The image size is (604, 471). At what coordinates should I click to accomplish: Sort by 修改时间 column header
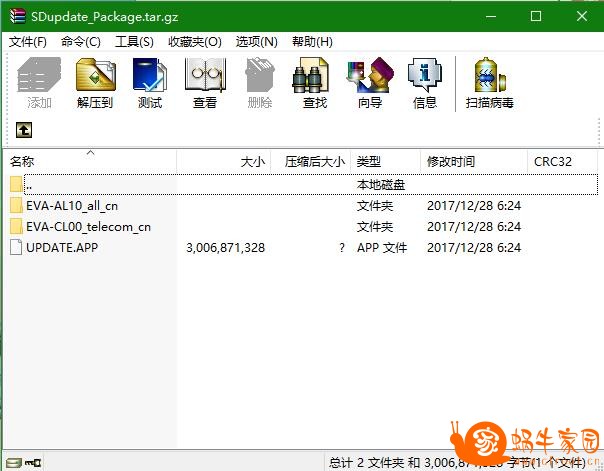(474, 161)
